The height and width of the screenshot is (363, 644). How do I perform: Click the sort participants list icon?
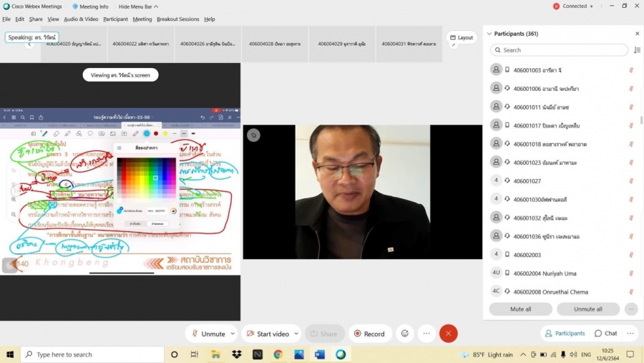click(x=637, y=50)
